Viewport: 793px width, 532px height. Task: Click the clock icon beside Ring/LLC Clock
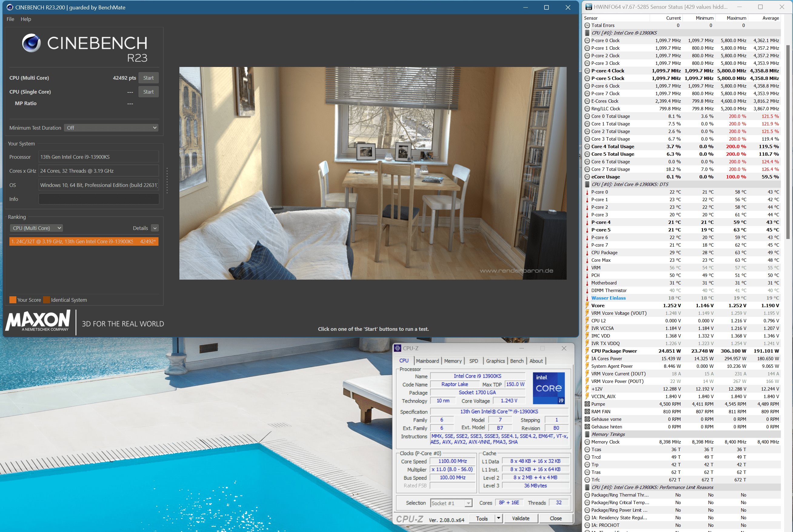point(587,109)
